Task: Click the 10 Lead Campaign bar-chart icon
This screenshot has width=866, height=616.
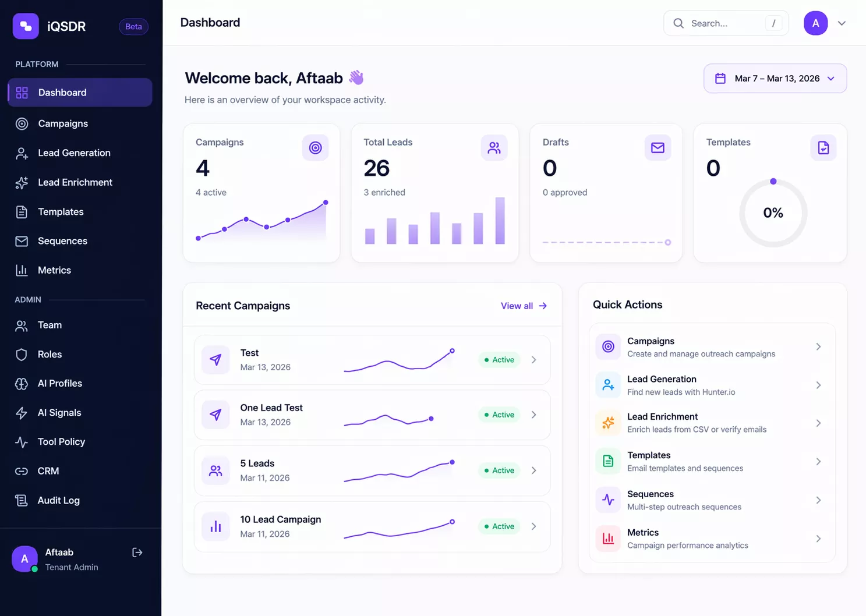Action: coord(215,526)
